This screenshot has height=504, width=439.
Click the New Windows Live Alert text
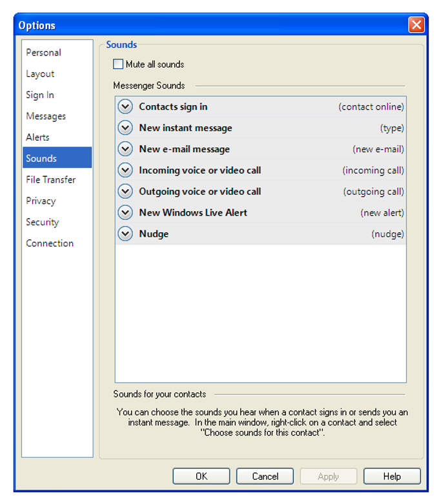193,212
